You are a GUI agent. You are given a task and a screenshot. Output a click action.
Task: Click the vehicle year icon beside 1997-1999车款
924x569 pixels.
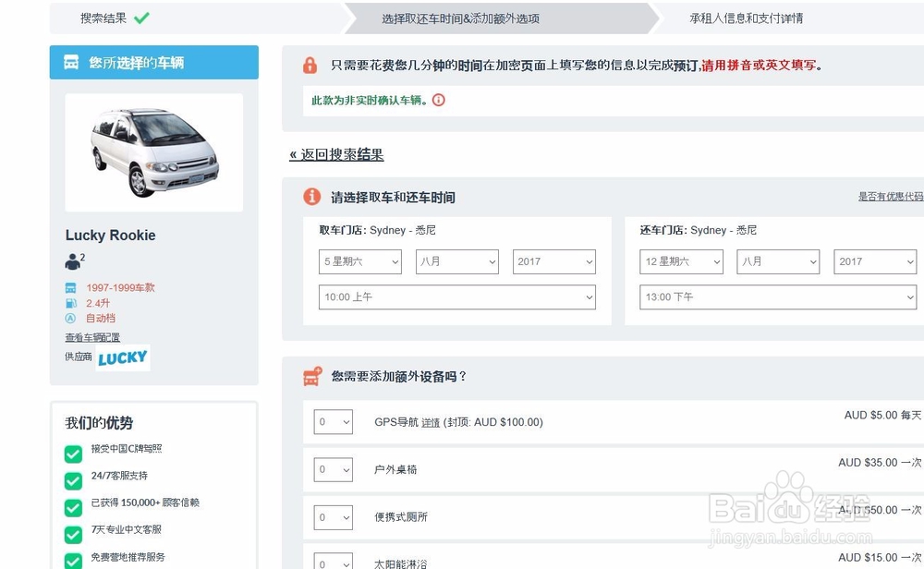click(71, 288)
